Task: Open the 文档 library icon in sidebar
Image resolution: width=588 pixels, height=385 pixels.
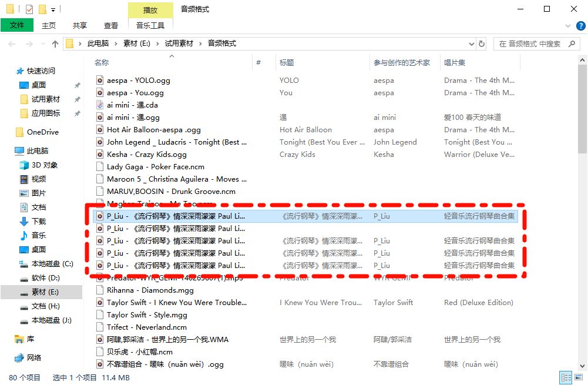Action: (24, 207)
